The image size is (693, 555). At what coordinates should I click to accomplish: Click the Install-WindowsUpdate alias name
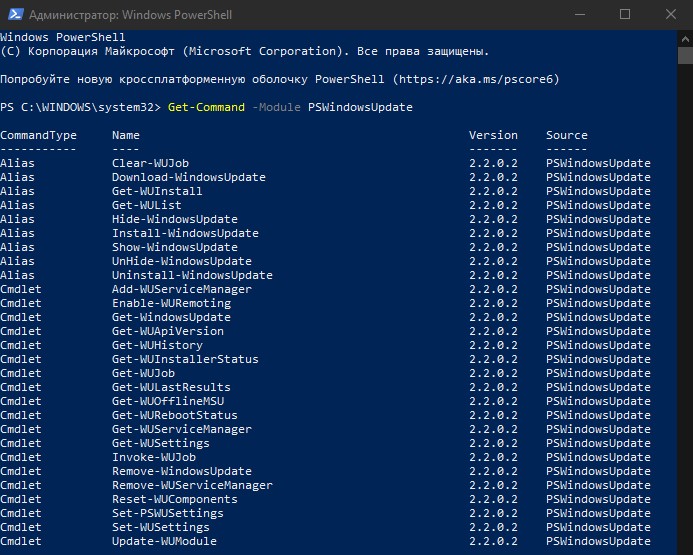185,233
